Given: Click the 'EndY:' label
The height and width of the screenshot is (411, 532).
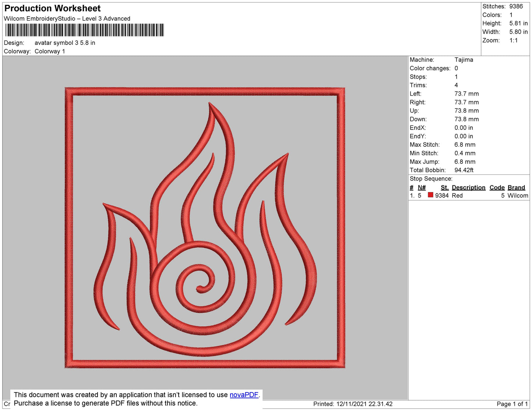Looking at the screenshot, I should 418,136.
